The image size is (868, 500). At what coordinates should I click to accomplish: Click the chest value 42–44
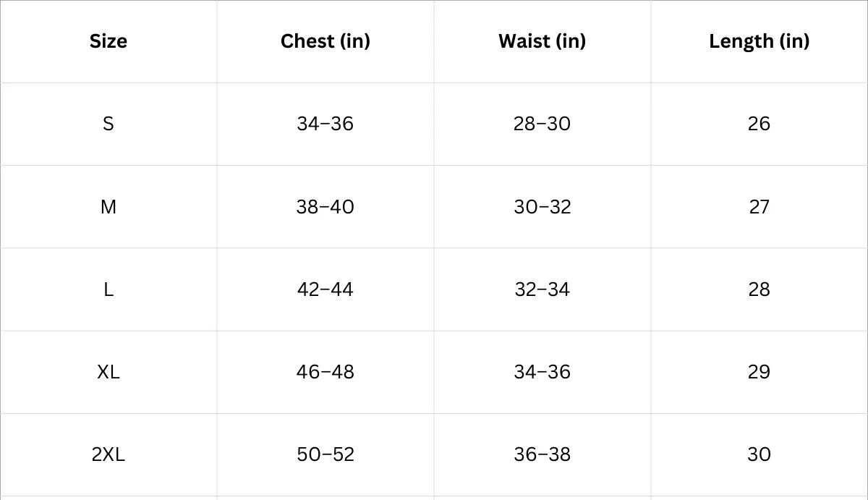325,289
